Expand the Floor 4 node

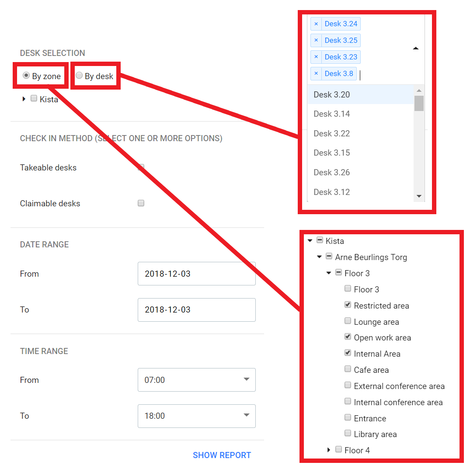(x=328, y=450)
